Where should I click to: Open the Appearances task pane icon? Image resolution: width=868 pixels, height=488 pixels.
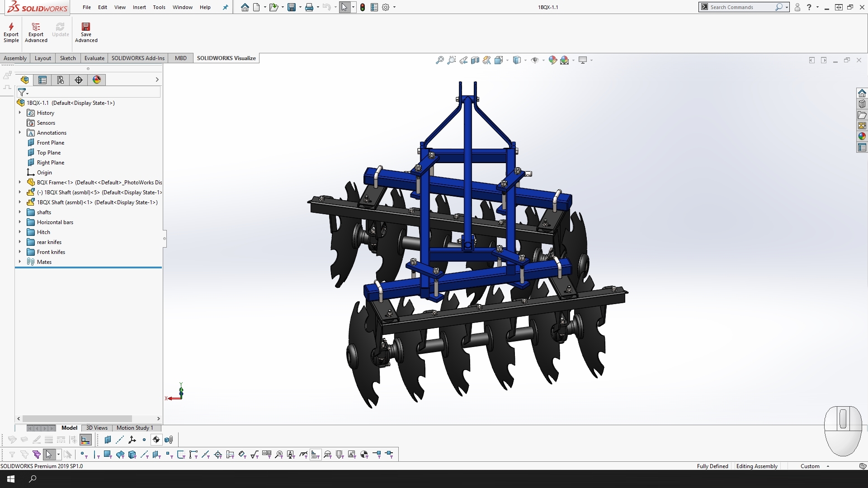click(862, 136)
